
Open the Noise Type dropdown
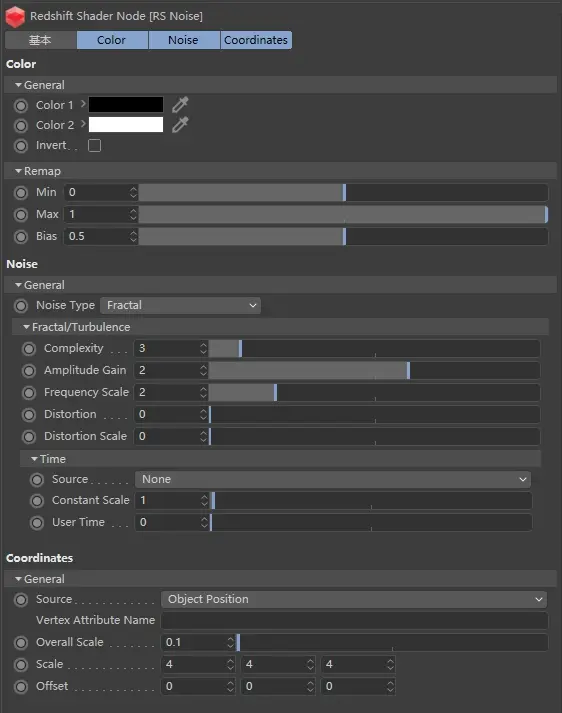[181, 305]
